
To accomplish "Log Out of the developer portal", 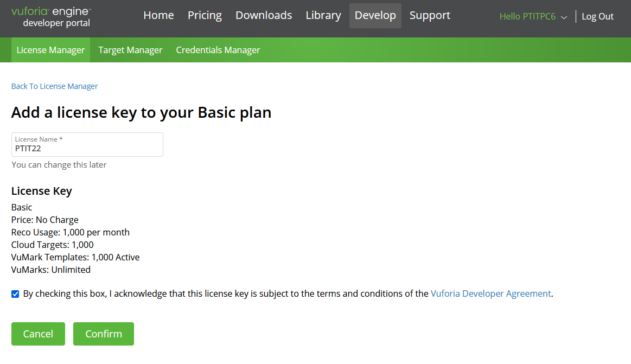I will (597, 16).
